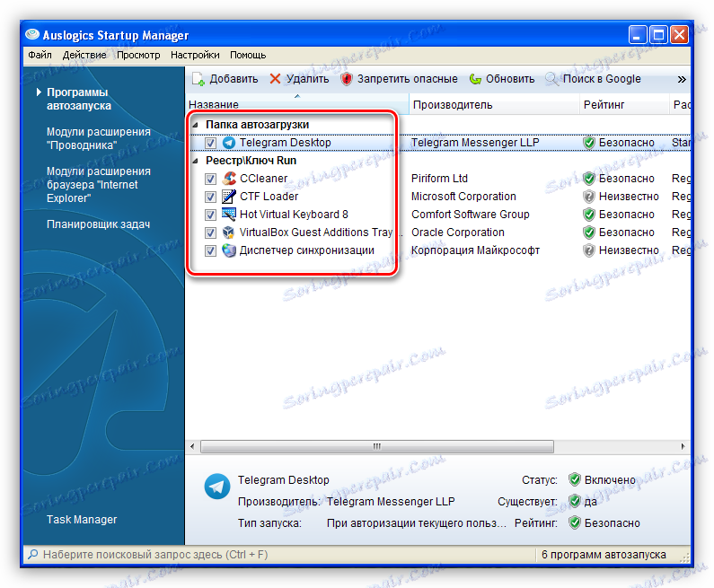714x588 pixels.
Task: Open the Просмотр menu
Action: [x=138, y=55]
